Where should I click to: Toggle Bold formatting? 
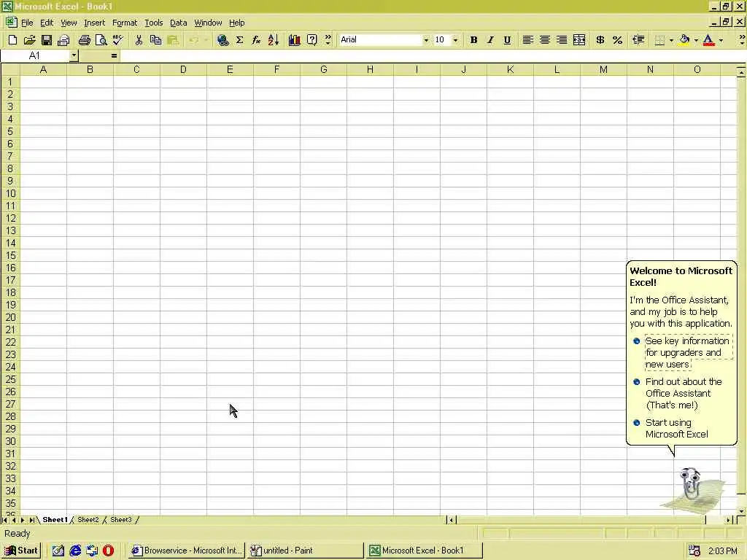tap(473, 40)
